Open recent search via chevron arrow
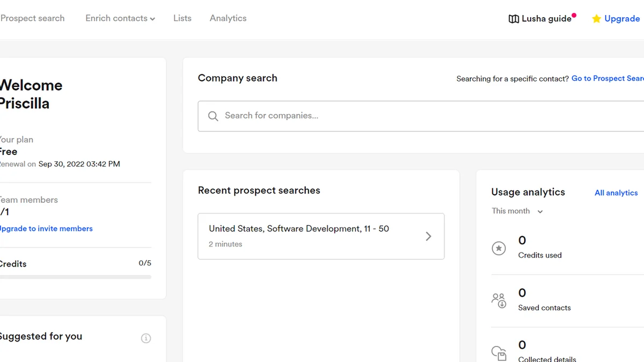 428,237
